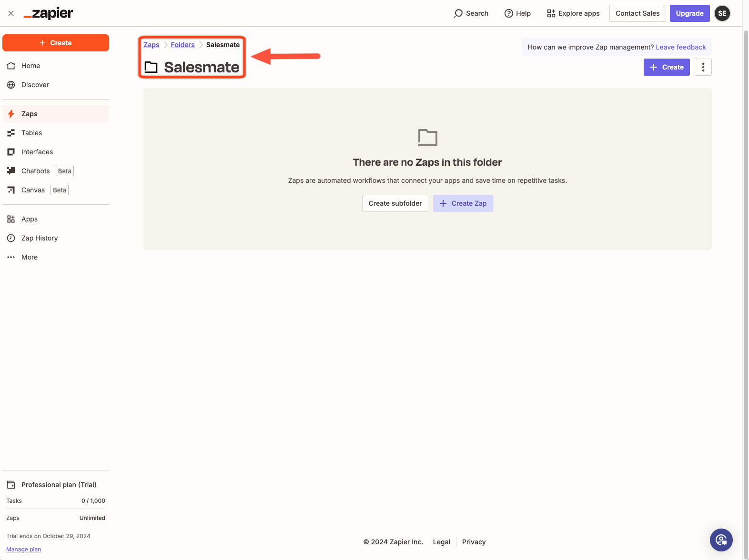Click the Help question mark icon
This screenshot has width=749, height=560.
tap(508, 13)
